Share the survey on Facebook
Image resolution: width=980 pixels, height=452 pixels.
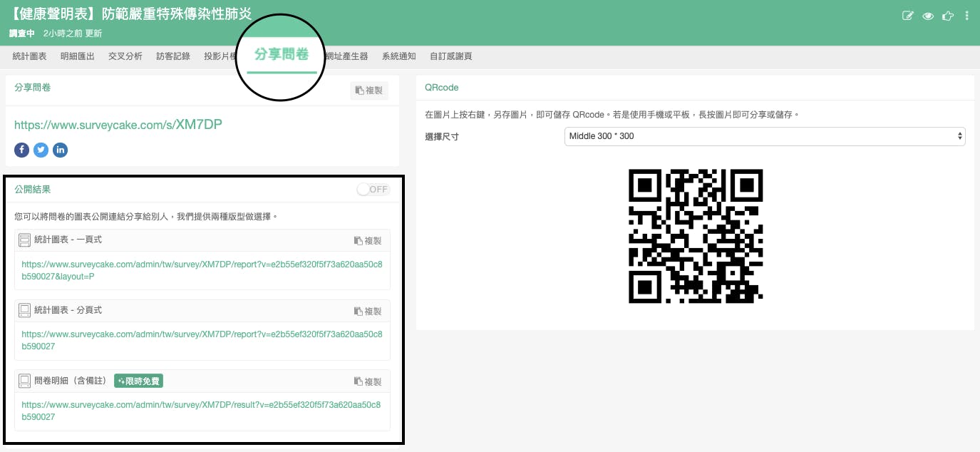(x=21, y=150)
